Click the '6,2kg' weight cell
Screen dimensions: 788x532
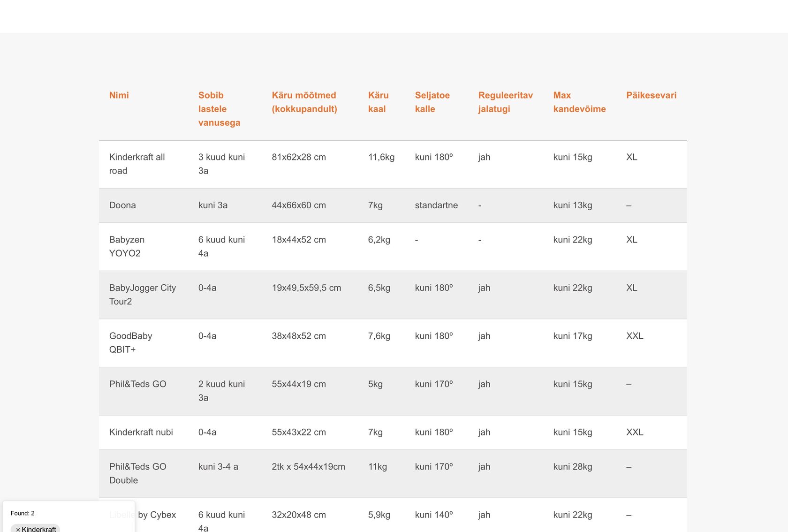tap(379, 240)
